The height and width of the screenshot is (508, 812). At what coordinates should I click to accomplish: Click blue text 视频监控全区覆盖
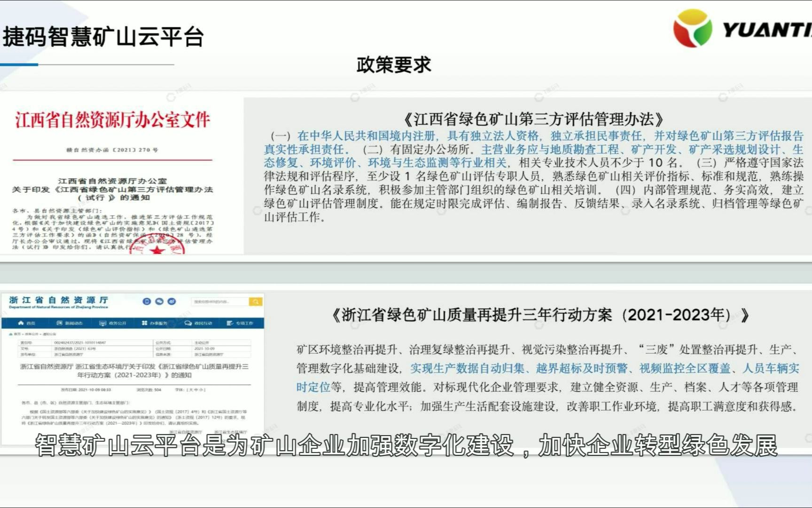[x=685, y=368]
